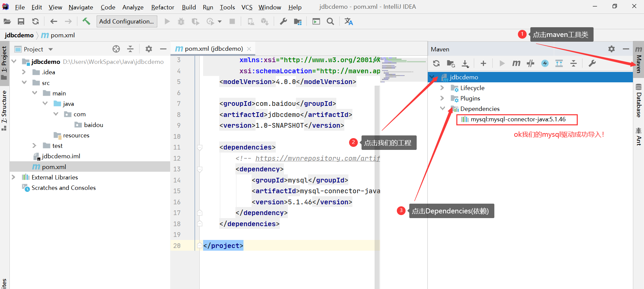644x289 pixels.
Task: Reimport all Maven projects
Action: [437, 63]
